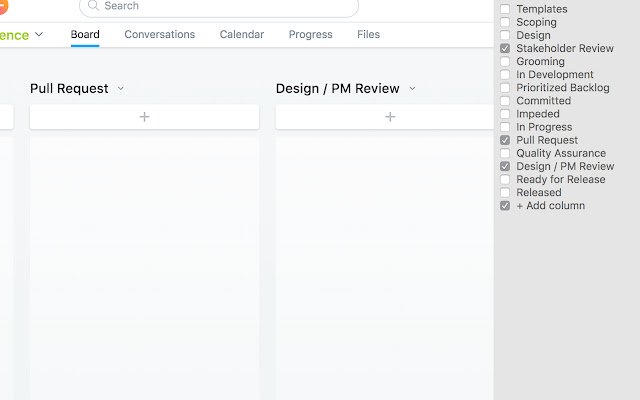640x400 pixels.
Task: Click into the Search field
Action: click(x=219, y=6)
